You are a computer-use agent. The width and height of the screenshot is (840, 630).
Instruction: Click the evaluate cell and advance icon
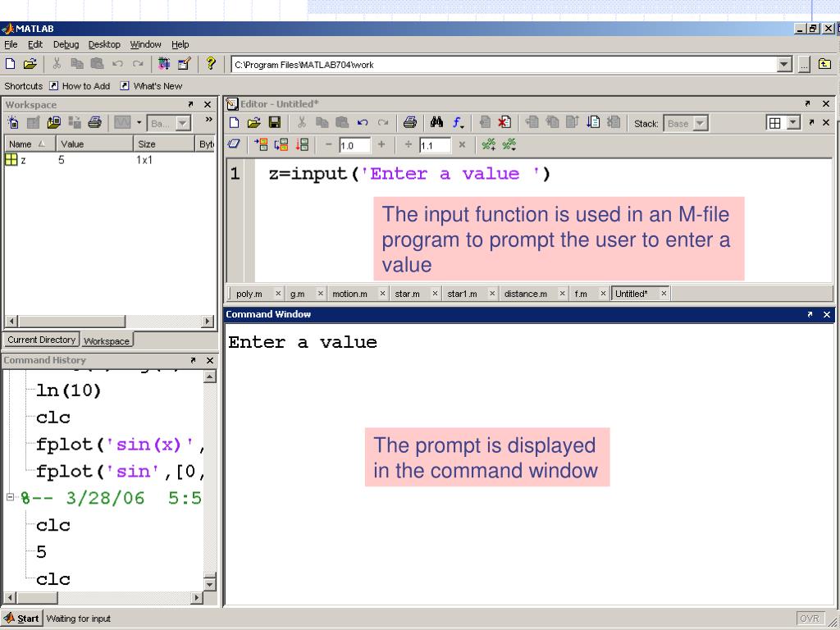pos(281,144)
